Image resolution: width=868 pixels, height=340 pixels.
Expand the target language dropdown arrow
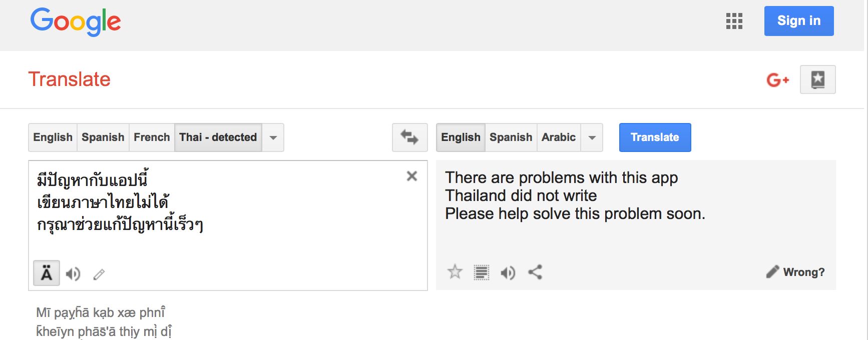pos(592,137)
